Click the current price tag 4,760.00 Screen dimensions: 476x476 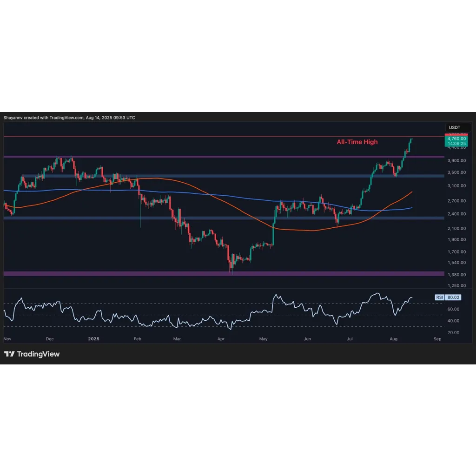point(456,139)
